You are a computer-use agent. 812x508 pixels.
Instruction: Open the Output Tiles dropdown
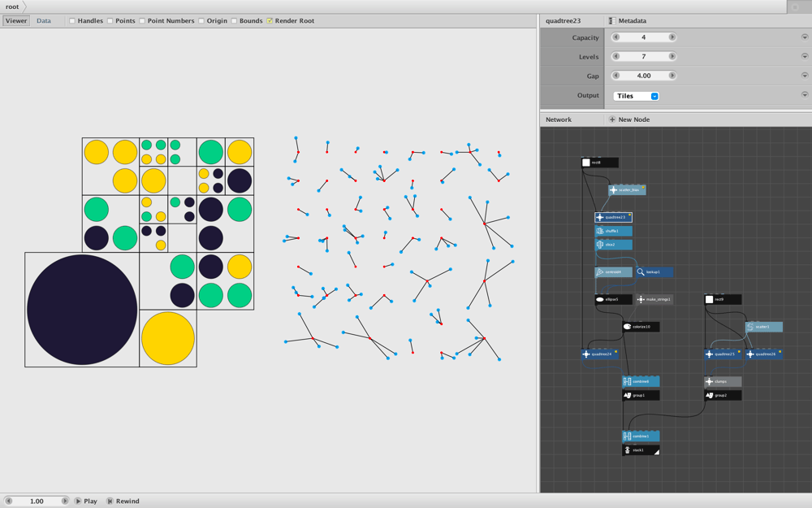[x=636, y=96]
